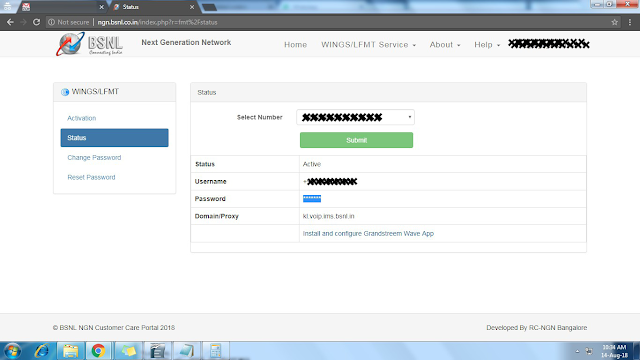Click the BSNL logo in header
640x360 pixels.
click(89, 44)
